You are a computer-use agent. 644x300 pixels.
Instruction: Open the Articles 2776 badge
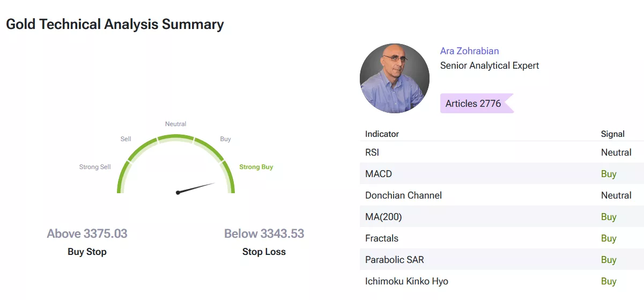[474, 104]
